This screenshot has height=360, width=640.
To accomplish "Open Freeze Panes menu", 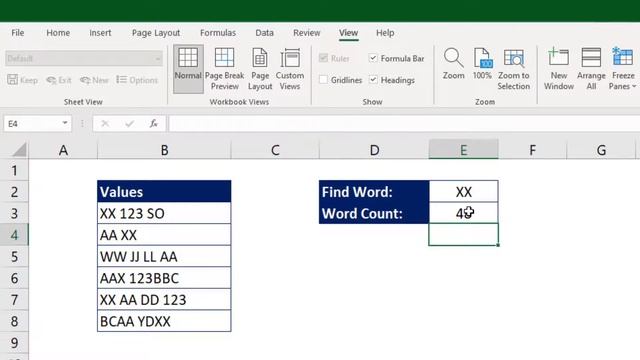I will [x=623, y=69].
